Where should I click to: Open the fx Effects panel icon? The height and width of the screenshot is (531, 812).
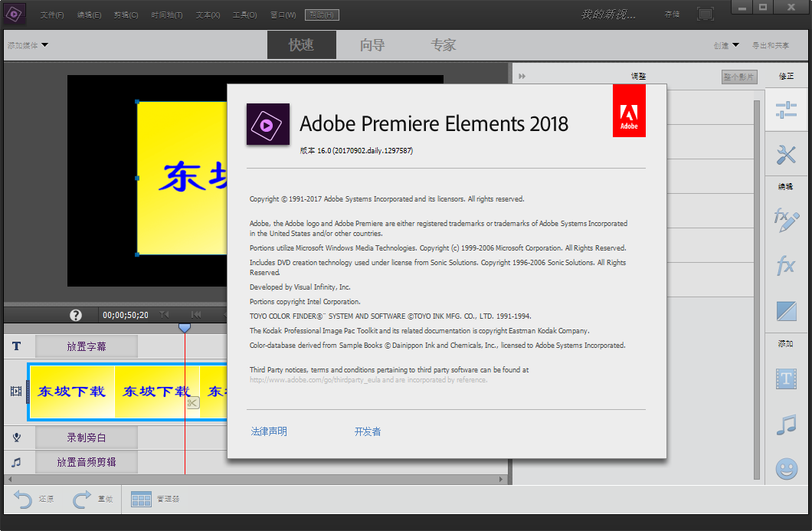coord(786,266)
